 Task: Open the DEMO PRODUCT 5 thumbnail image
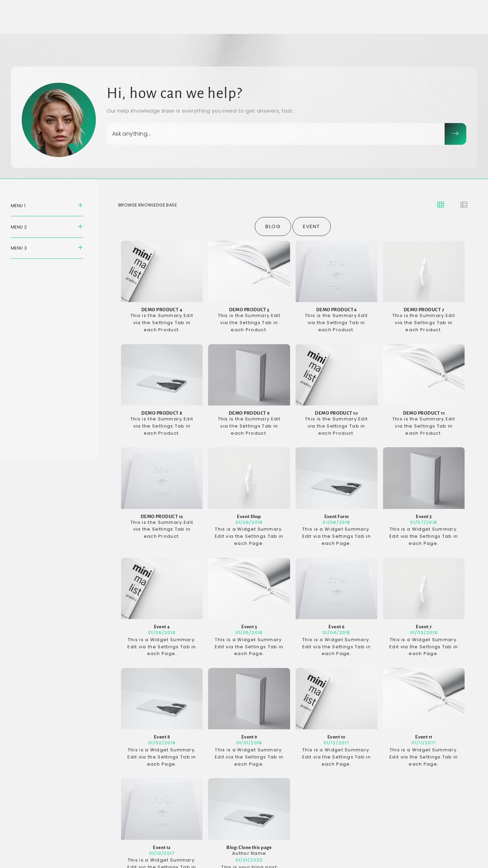(249, 271)
